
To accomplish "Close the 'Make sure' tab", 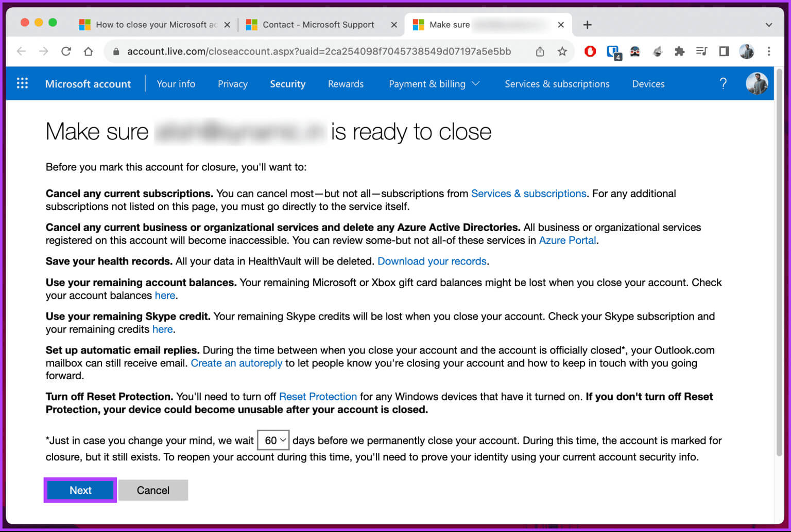I will point(561,25).
